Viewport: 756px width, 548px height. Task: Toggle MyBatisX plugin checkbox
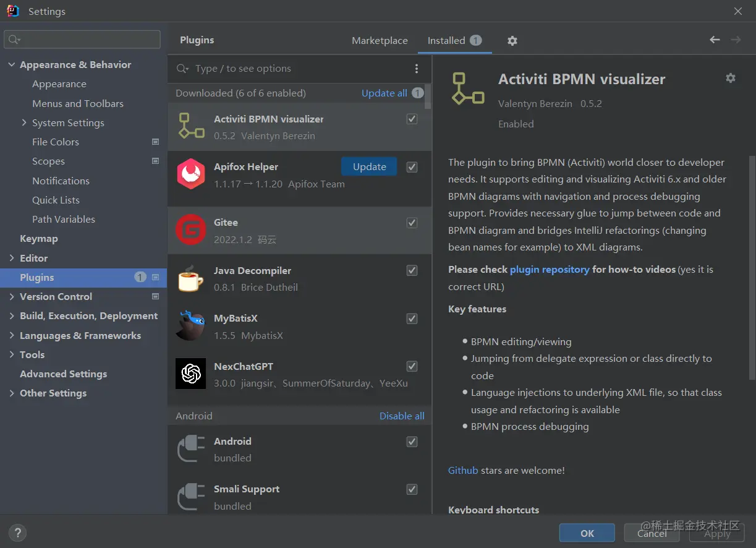[412, 319]
